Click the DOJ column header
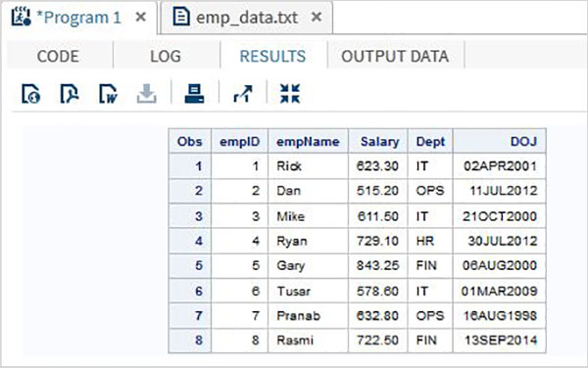 (500, 142)
